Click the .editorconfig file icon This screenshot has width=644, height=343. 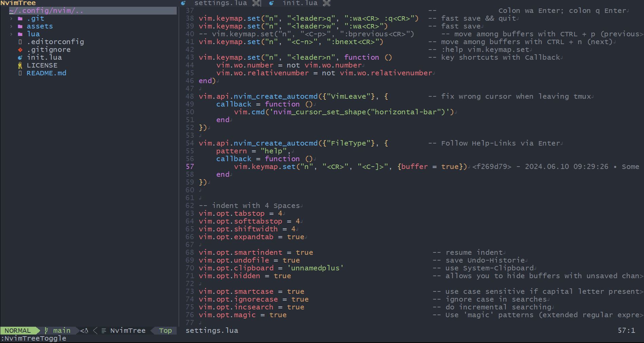(20, 42)
